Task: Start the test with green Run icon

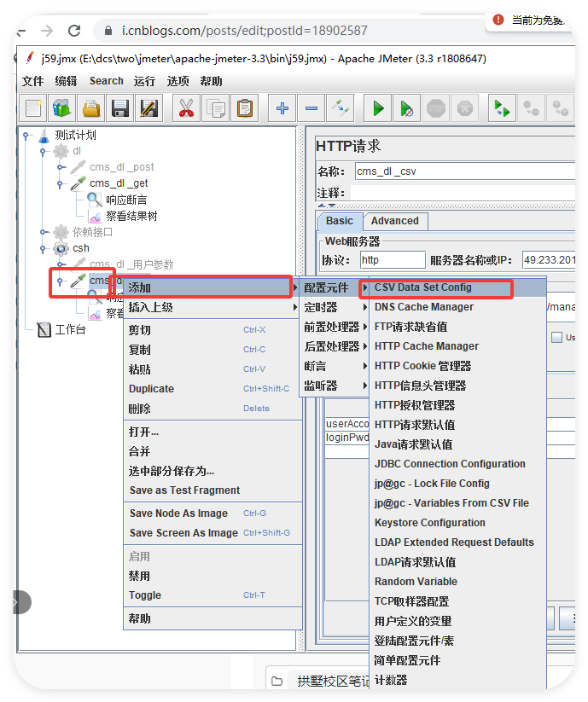Action: pyautogui.click(x=378, y=108)
